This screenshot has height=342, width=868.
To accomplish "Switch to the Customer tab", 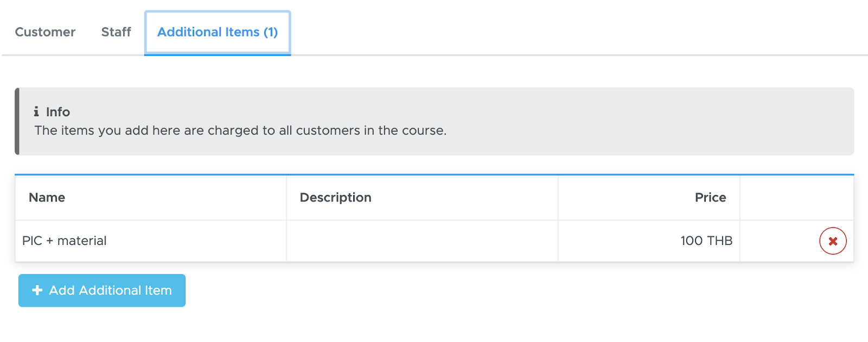I will click(x=45, y=32).
